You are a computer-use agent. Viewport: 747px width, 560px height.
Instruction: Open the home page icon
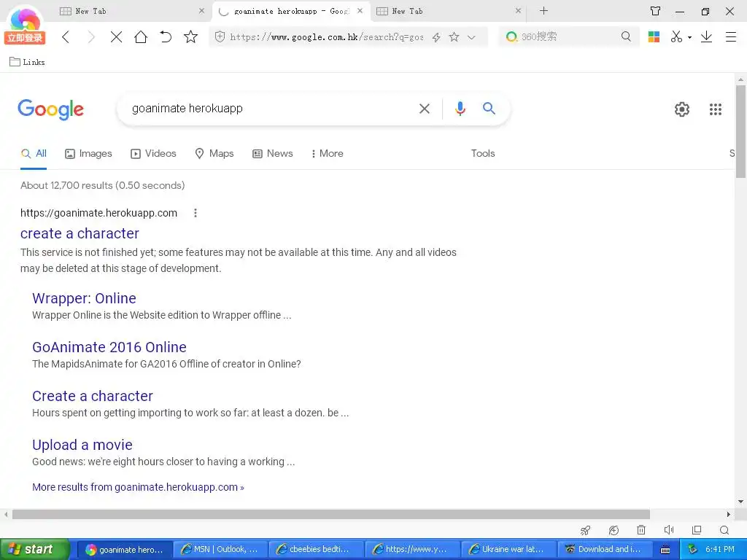[x=141, y=36]
